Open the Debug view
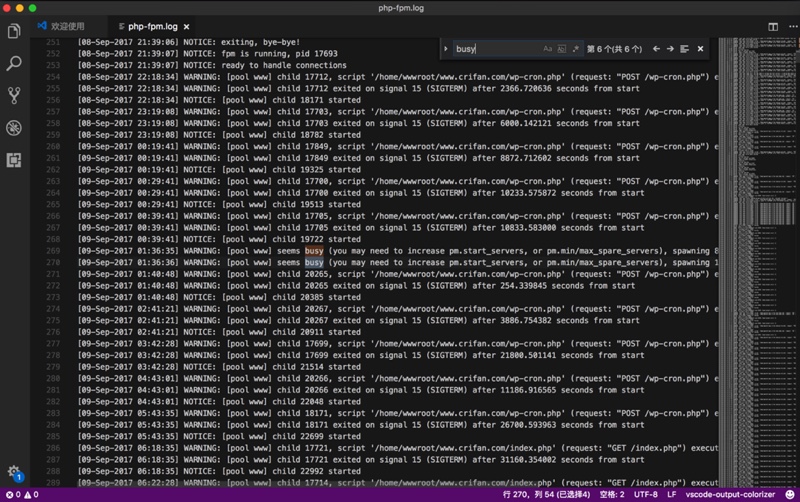Screen dimensions: 800x502 (14, 128)
